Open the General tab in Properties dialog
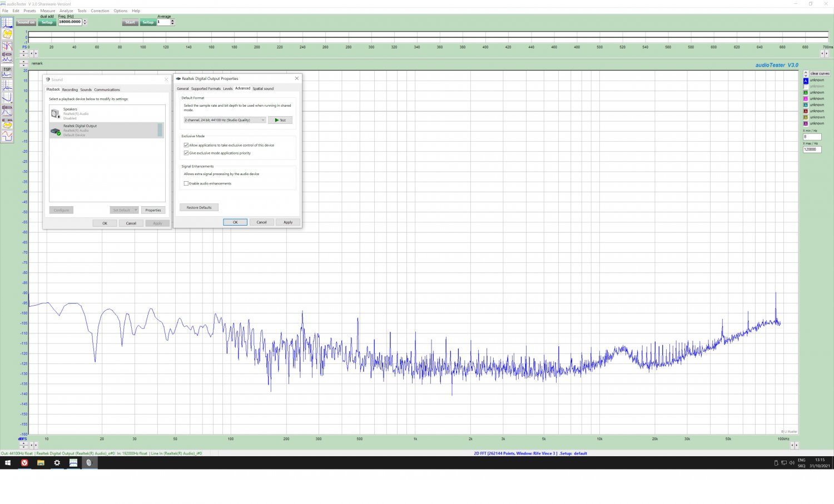Viewport: 834px width, 504px height. click(183, 88)
